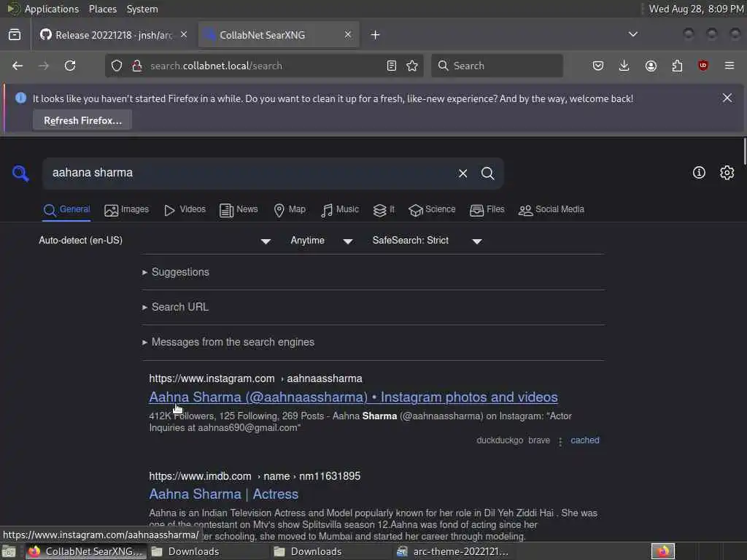The height and width of the screenshot is (560, 747).
Task: Bookmark this page with star icon
Action: tap(412, 66)
